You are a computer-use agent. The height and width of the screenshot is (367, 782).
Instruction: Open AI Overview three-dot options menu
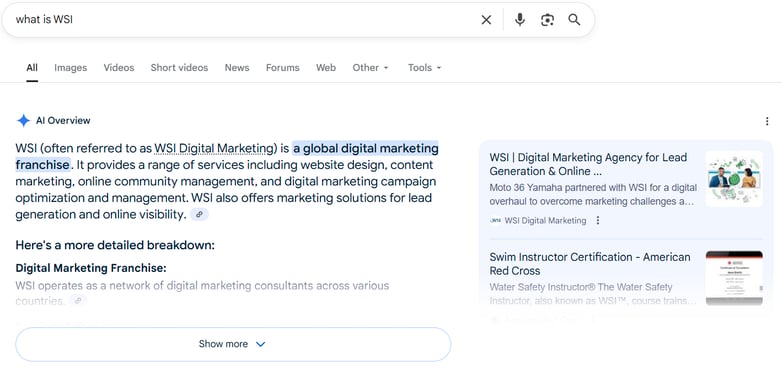pos(767,121)
